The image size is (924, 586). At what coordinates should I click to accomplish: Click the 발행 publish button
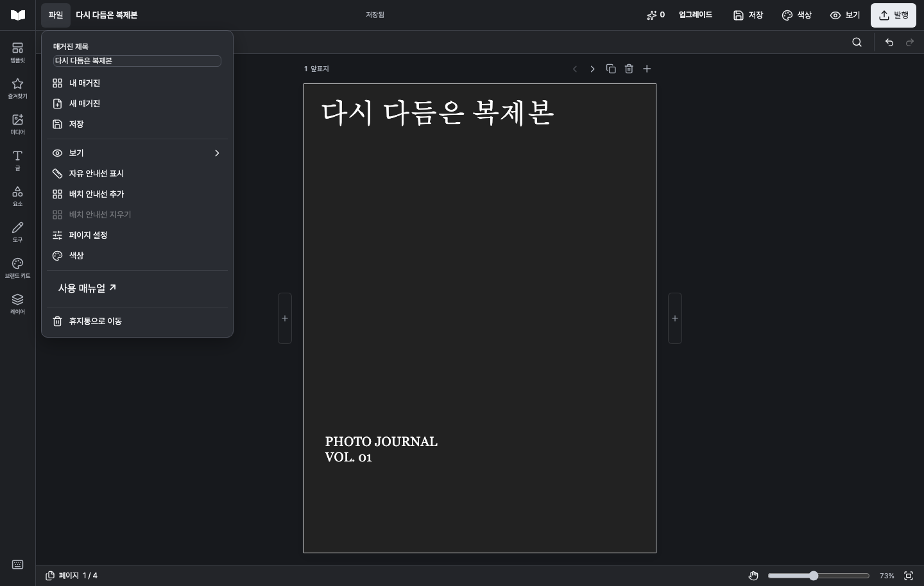(x=893, y=15)
